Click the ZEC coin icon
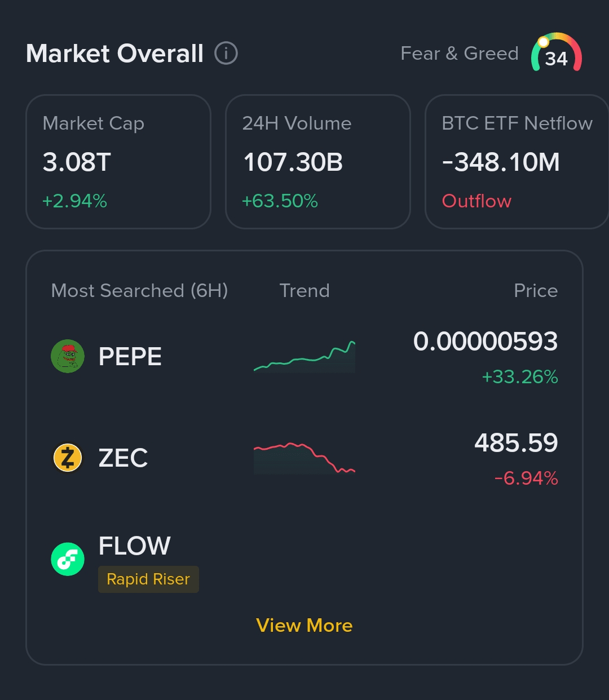This screenshot has width=609, height=700. point(68,458)
